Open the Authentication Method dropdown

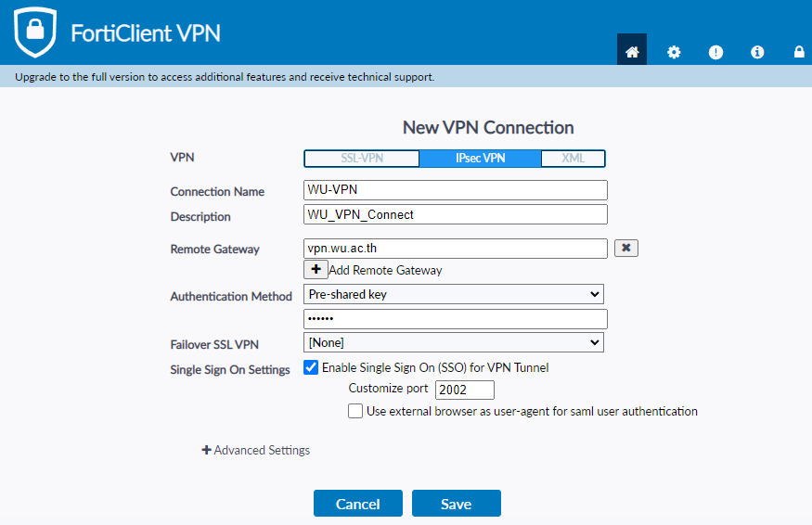(454, 294)
